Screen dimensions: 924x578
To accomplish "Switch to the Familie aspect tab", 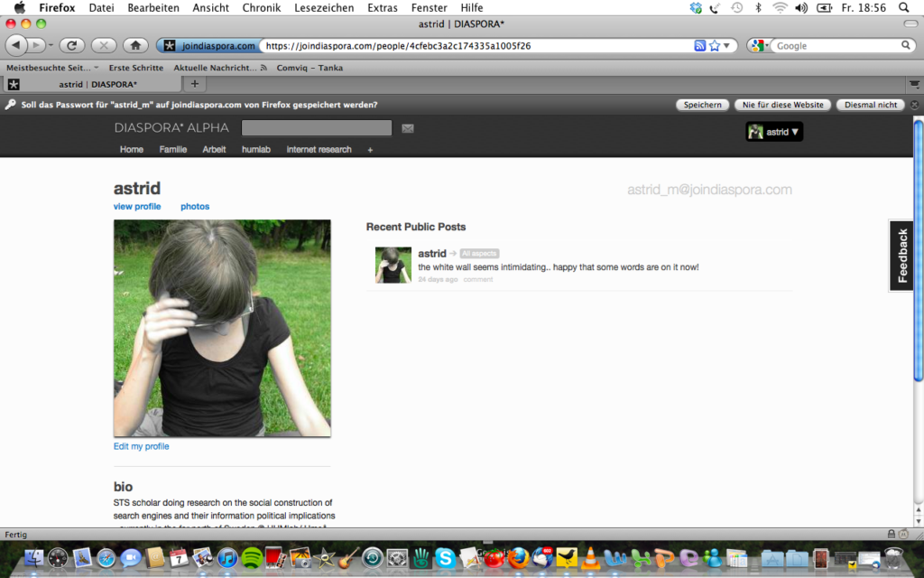I will 173,150.
